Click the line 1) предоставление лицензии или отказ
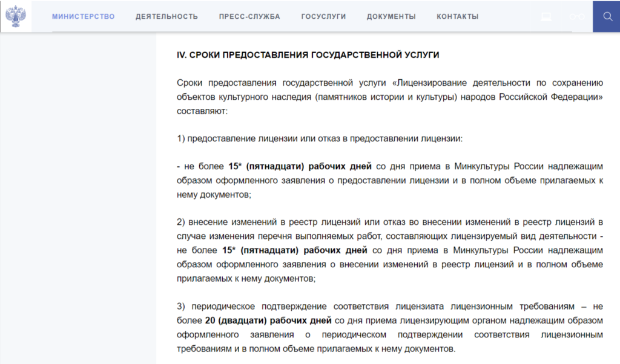The height and width of the screenshot is (364, 620). click(319, 138)
